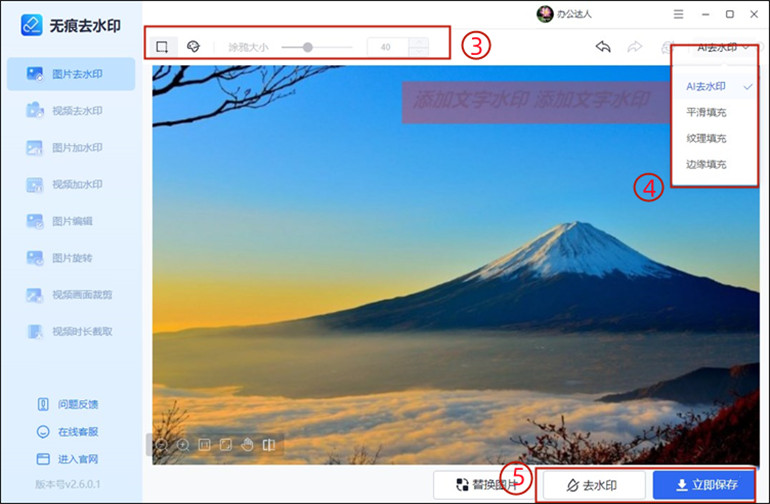The width and height of the screenshot is (770, 504).
Task: Select the rectangle selection tool
Action: coord(162,47)
